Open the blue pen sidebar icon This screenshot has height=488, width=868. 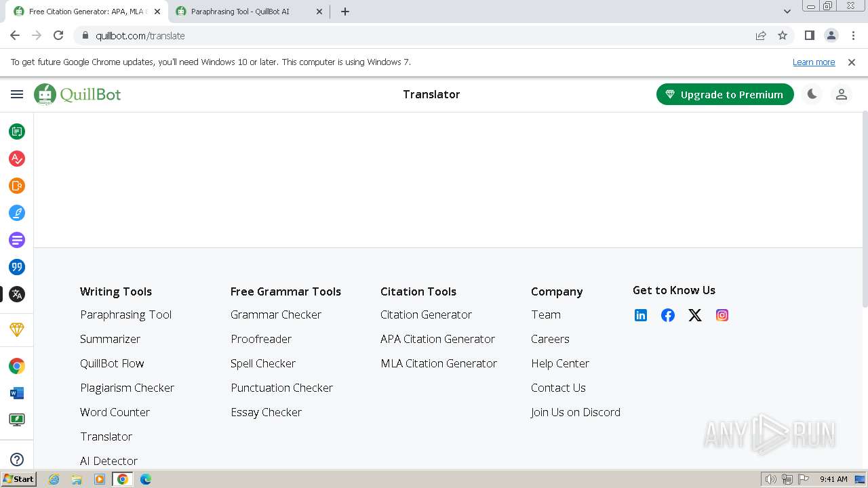click(x=17, y=213)
